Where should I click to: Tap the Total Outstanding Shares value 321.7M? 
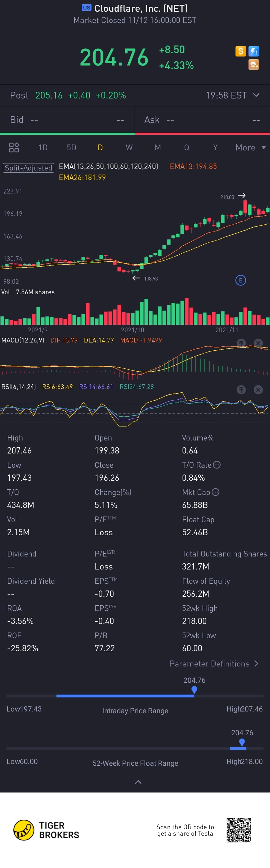point(195,566)
